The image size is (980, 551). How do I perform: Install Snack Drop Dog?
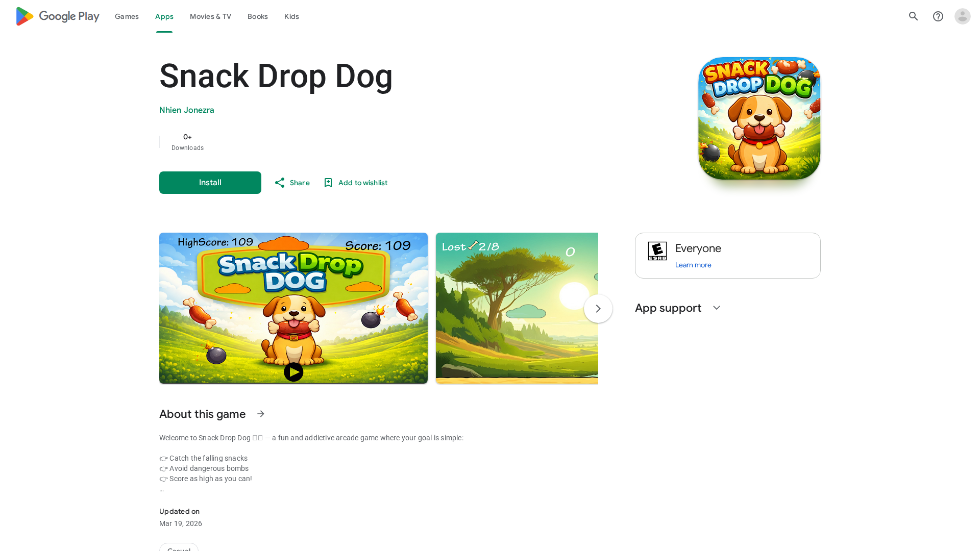click(x=210, y=183)
